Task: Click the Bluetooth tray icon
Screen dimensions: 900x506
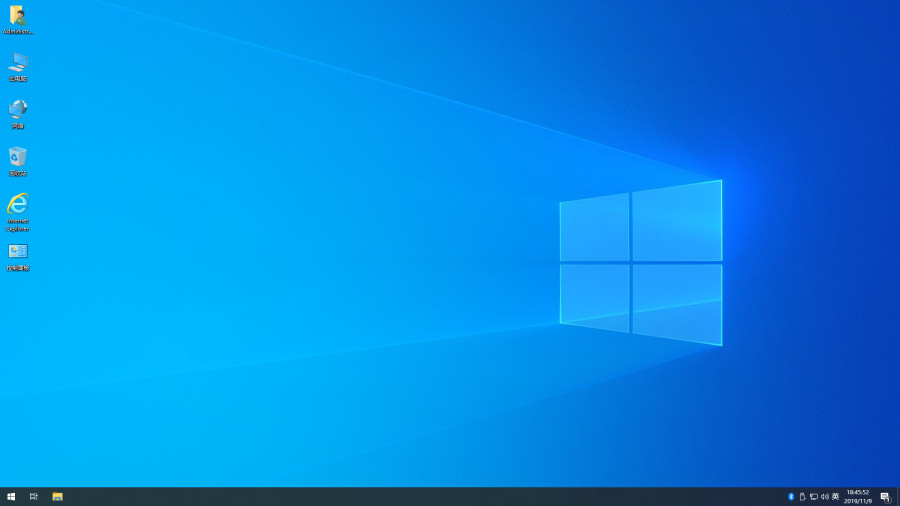Action: [791, 497]
